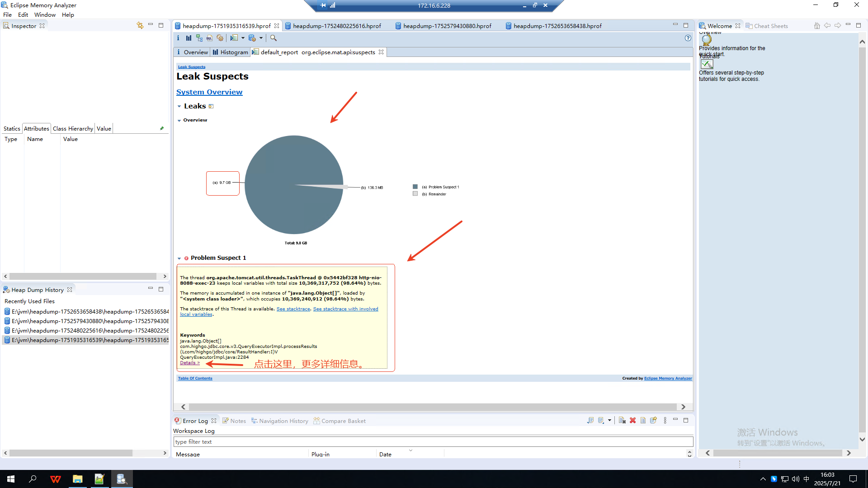This screenshot has height=488, width=868.
Task: Open the OQL query editor icon
Action: click(209, 38)
